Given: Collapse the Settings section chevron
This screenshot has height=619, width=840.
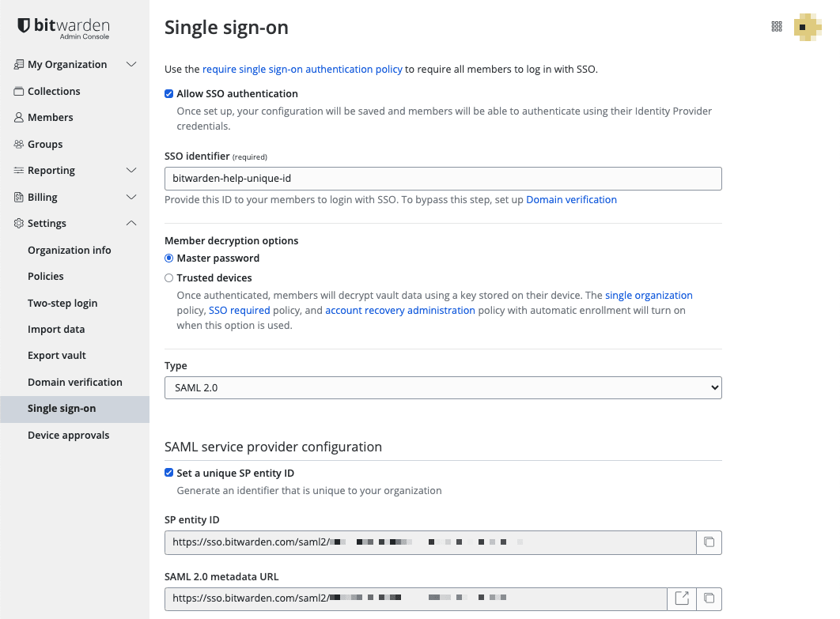Looking at the screenshot, I should (131, 223).
